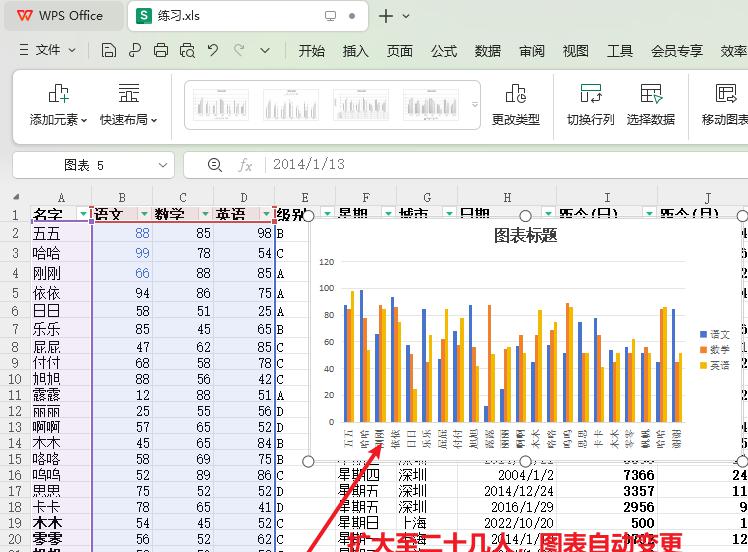This screenshot has width=748, height=552.
Task: Open 快速布局 quick layout dropdown
Action: coord(128,104)
